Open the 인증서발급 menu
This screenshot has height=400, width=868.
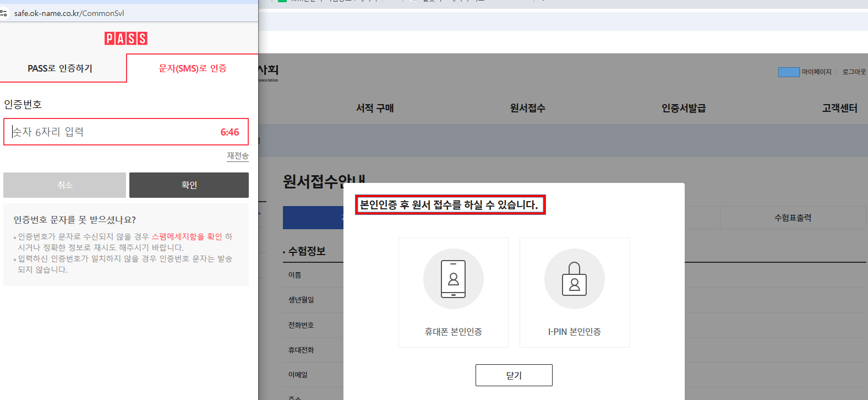(684, 108)
